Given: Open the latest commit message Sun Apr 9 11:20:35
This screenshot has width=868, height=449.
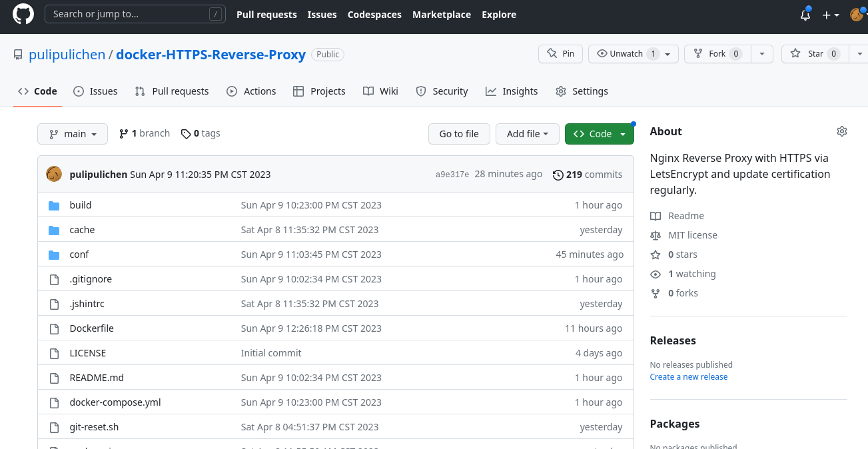Looking at the screenshot, I should [201, 175].
